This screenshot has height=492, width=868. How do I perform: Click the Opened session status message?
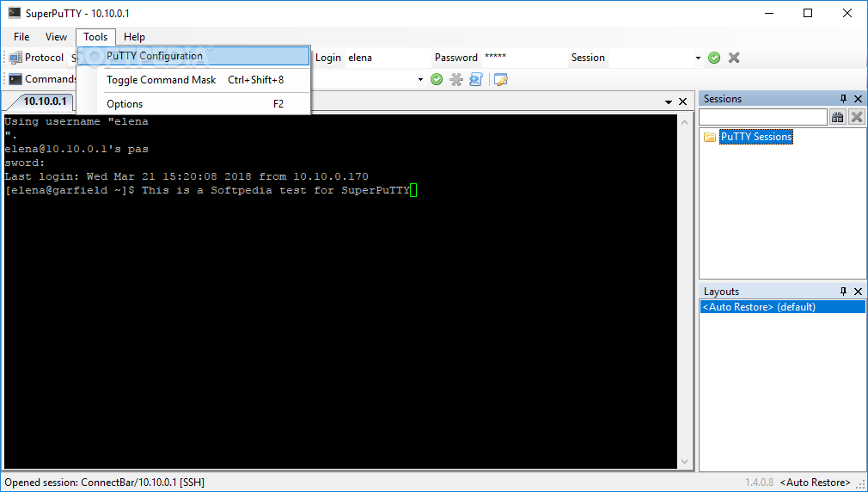point(105,483)
